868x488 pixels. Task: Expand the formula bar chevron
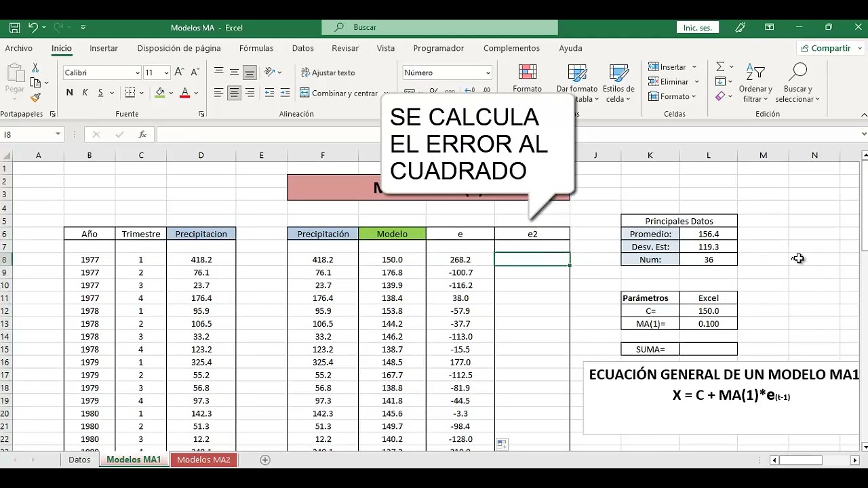click(863, 134)
